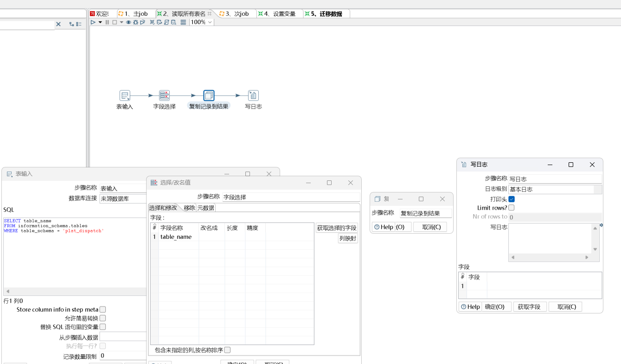Generate SQL for transformation icon
This screenshot has width=621, height=364.
tap(166, 22)
